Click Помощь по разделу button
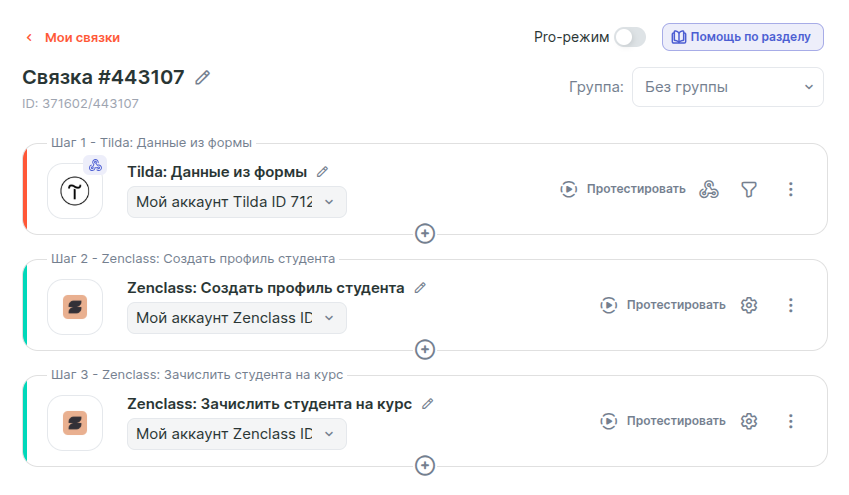The width and height of the screenshot is (849, 495). 743,37
